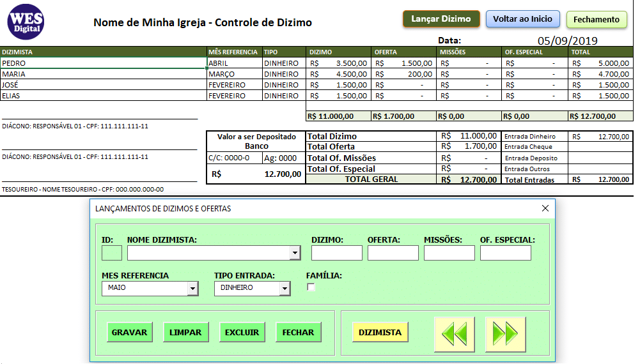Click the MARÇO month cell
The height and width of the screenshot is (364, 640).
point(235,74)
